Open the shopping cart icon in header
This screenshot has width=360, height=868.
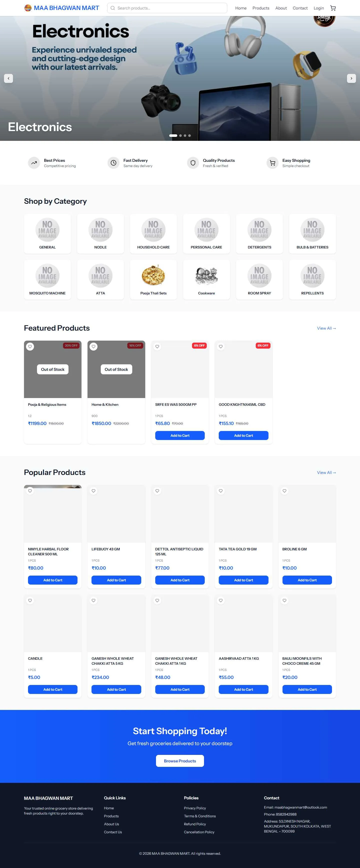click(333, 8)
